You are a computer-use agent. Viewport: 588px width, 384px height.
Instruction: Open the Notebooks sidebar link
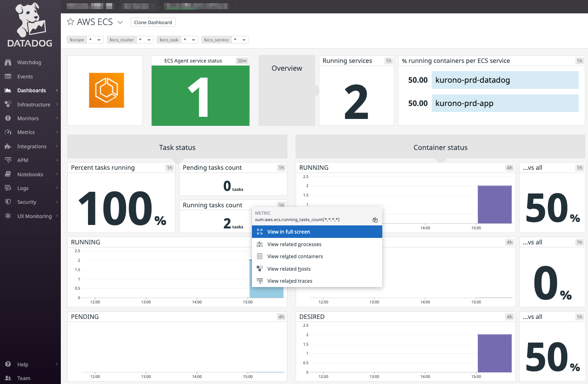[30, 174]
